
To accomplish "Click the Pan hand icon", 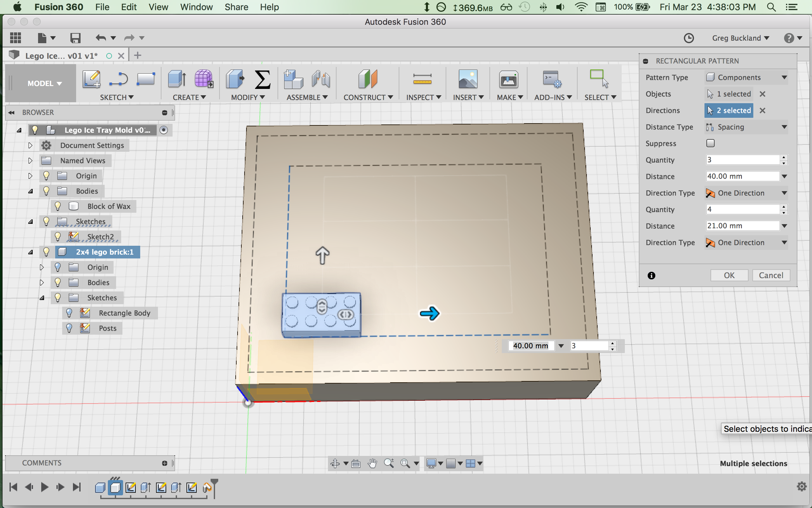I will [372, 464].
